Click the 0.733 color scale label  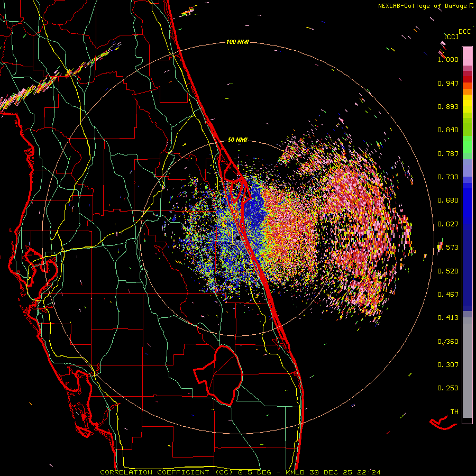coord(448,177)
